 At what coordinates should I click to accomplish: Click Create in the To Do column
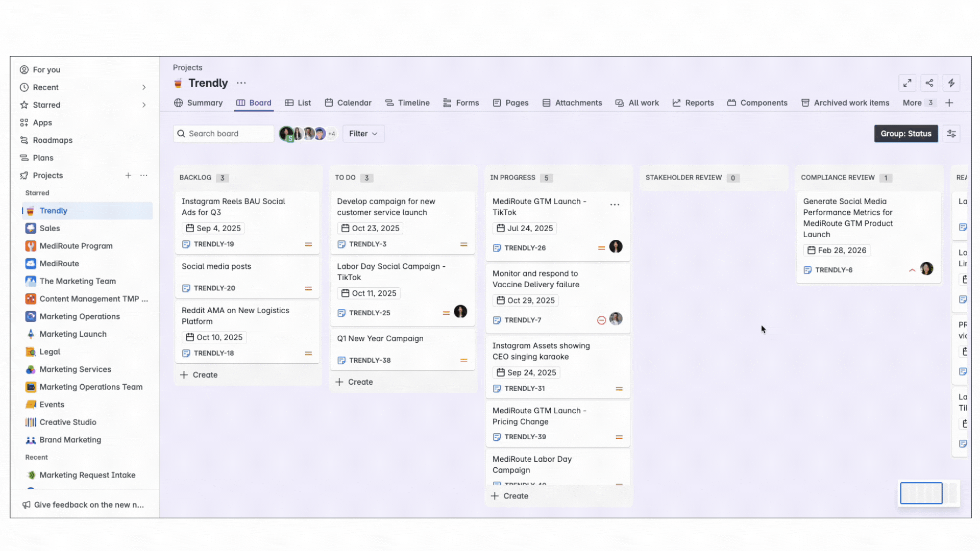pyautogui.click(x=354, y=382)
